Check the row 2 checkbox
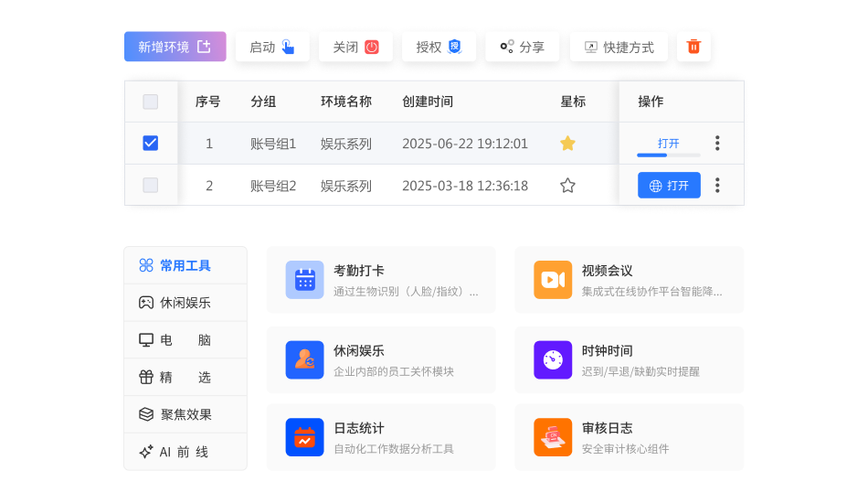This screenshot has width=868, height=503. click(x=151, y=186)
